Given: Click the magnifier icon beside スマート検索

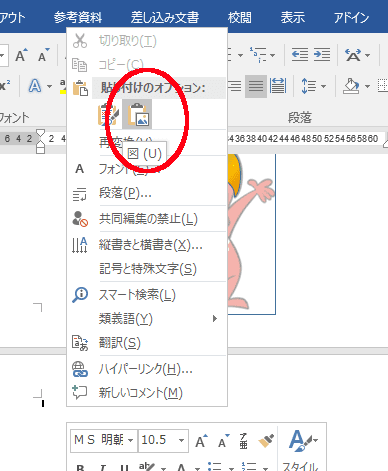Looking at the screenshot, I should (x=80, y=295).
